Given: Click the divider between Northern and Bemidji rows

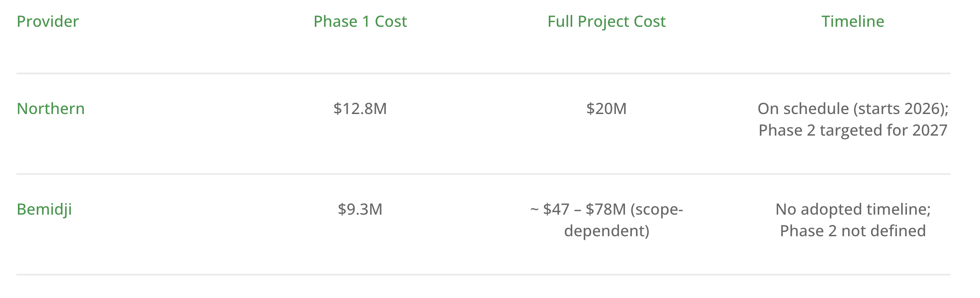Looking at the screenshot, I should point(483,174).
